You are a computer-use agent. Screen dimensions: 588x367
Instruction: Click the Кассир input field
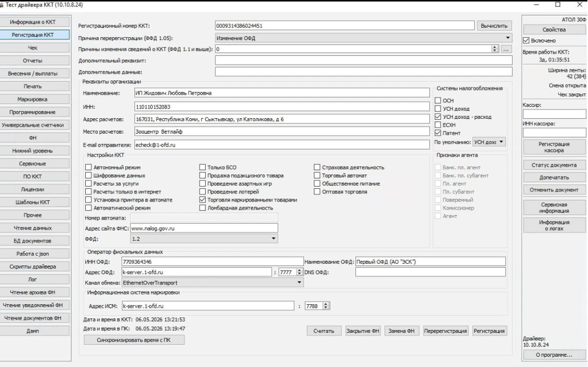point(554,114)
